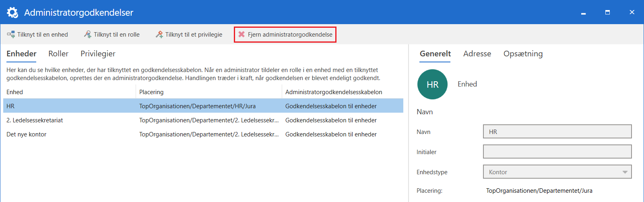
Task: Expand the Enhedstype dropdown arrow
Action: point(625,172)
